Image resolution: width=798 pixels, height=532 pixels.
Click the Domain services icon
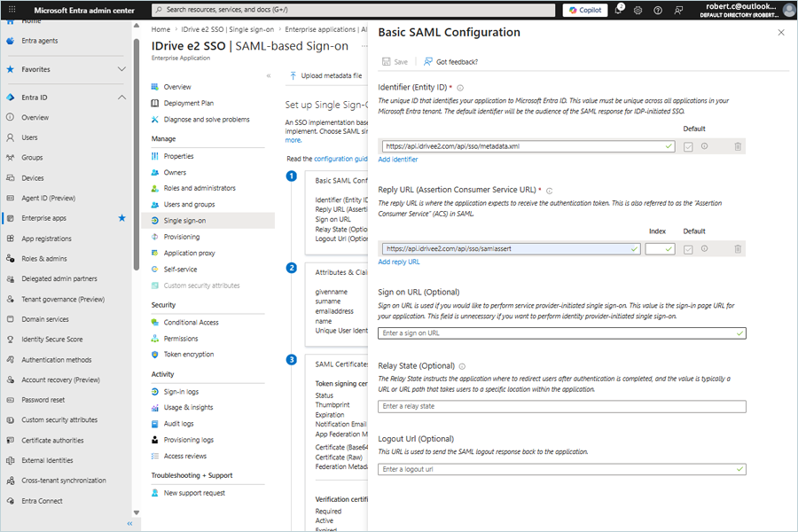[x=10, y=319]
